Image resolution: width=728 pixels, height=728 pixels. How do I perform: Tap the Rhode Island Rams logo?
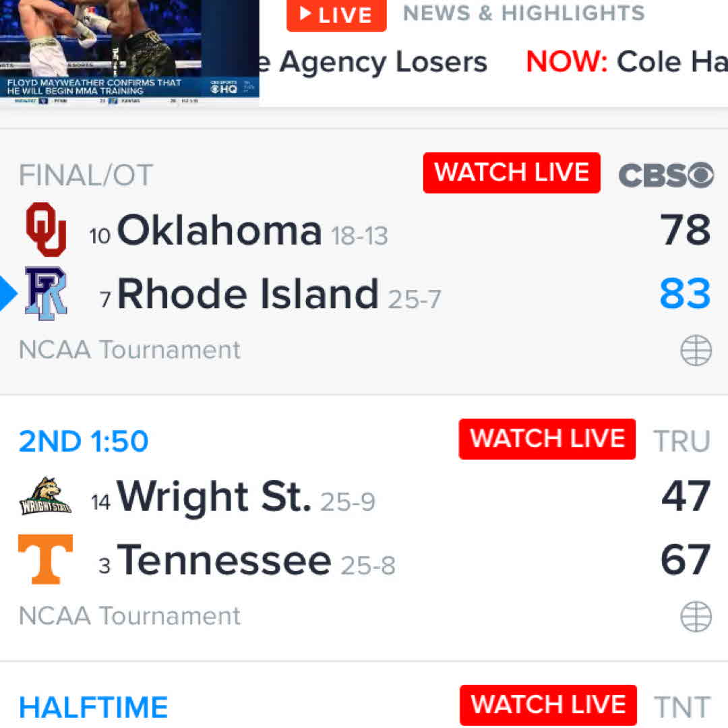click(46, 293)
